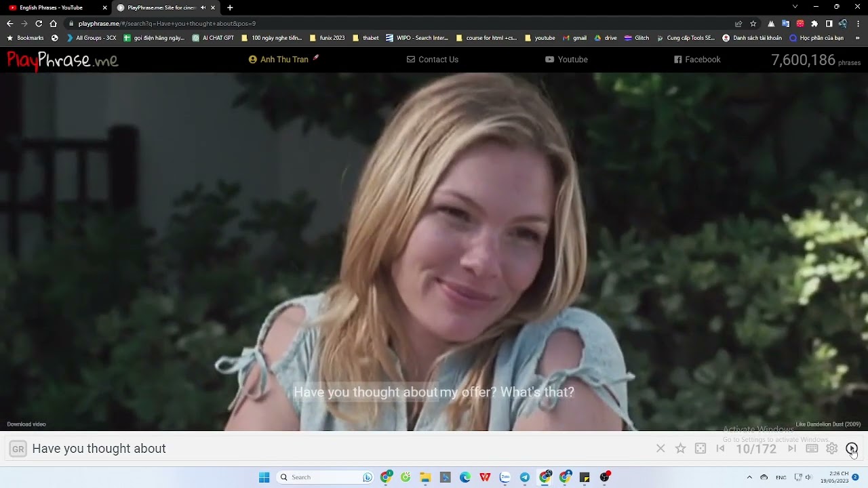The width and height of the screenshot is (868, 488).
Task: Go to the browser home page
Action: (53, 23)
